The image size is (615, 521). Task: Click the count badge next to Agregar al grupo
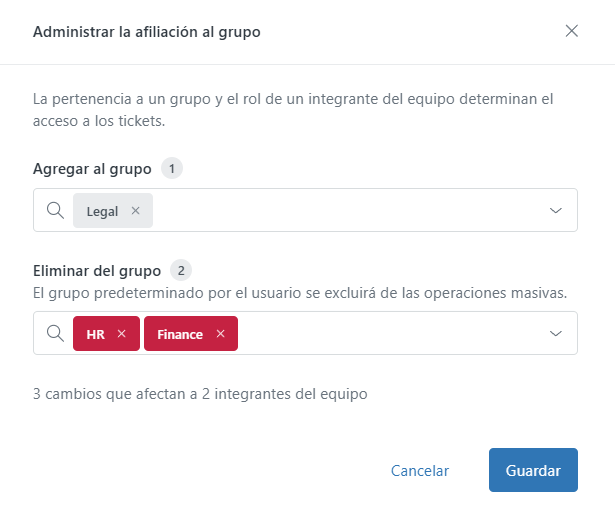click(172, 168)
